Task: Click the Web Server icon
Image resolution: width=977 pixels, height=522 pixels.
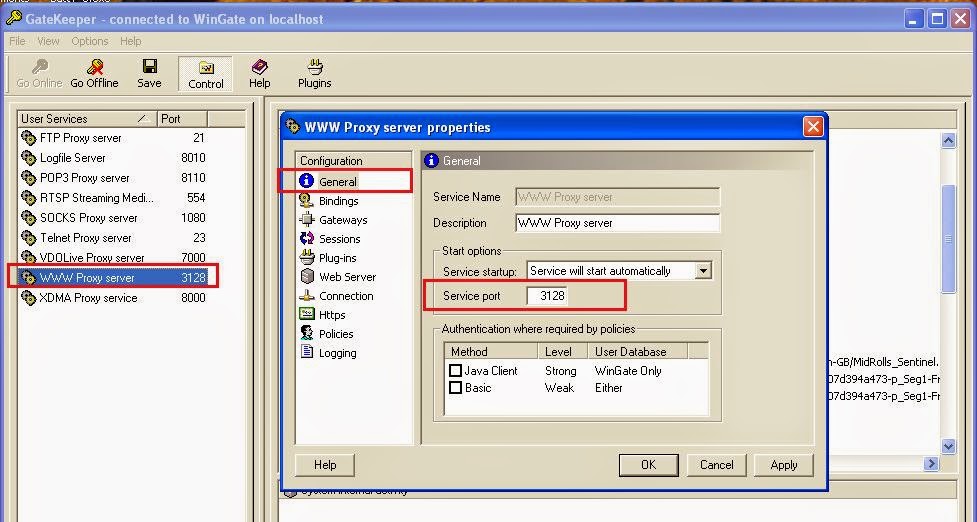Action: click(306, 276)
